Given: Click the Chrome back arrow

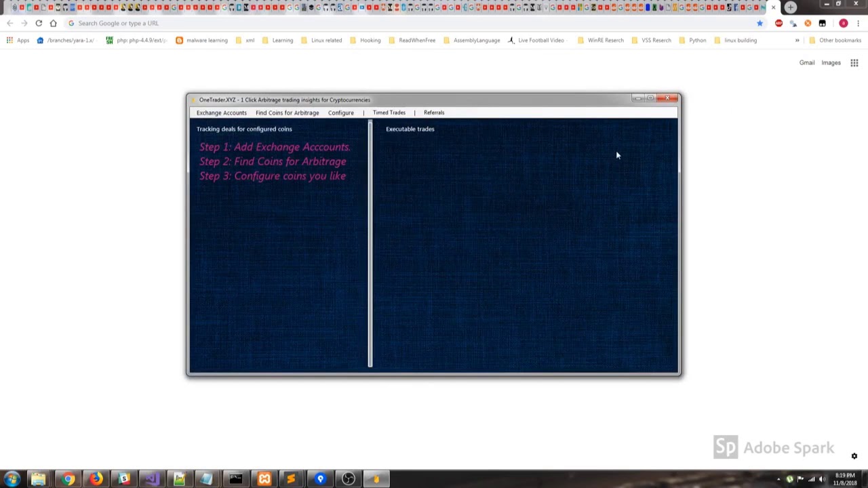Looking at the screenshot, I should [10, 23].
